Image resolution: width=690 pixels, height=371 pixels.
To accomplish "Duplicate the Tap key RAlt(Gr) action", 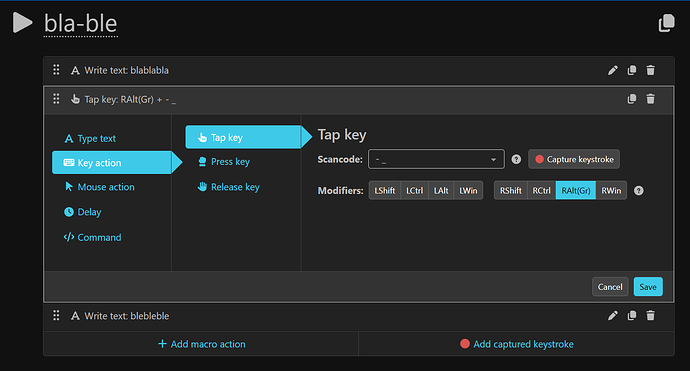I will (631, 99).
